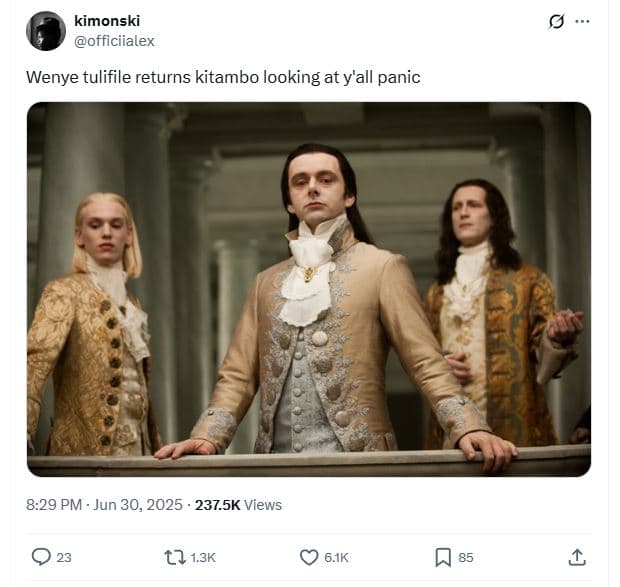Screen dimensions: 620x587
Task: Click the 85 bookmarks count
Action: 466,557
